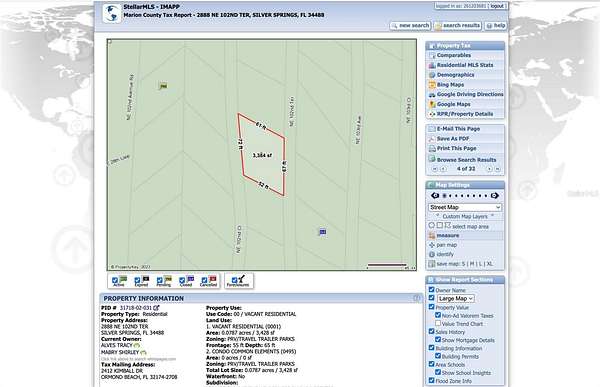Open the Street Map type dropdown
This screenshot has width=600, height=387.
(x=465, y=207)
